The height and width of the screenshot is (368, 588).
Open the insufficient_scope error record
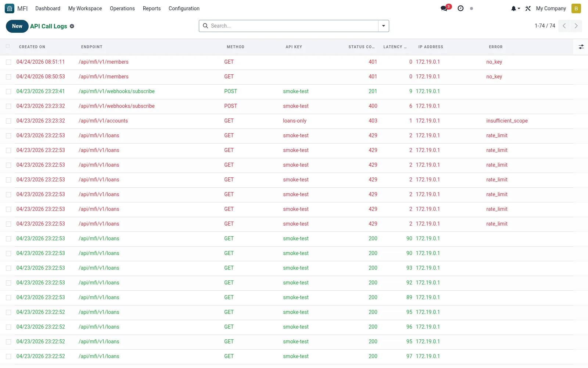(507, 121)
